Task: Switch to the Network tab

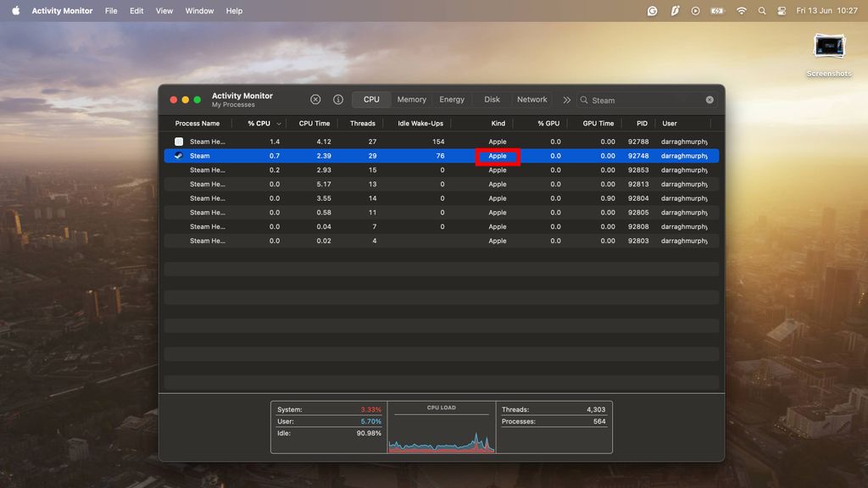Action: point(531,99)
